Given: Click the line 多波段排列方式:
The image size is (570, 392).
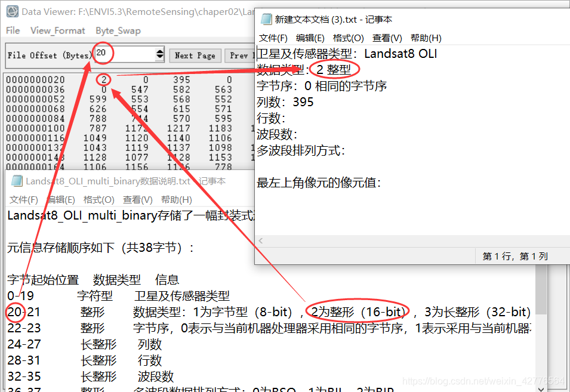Looking at the screenshot, I should click(x=301, y=150).
